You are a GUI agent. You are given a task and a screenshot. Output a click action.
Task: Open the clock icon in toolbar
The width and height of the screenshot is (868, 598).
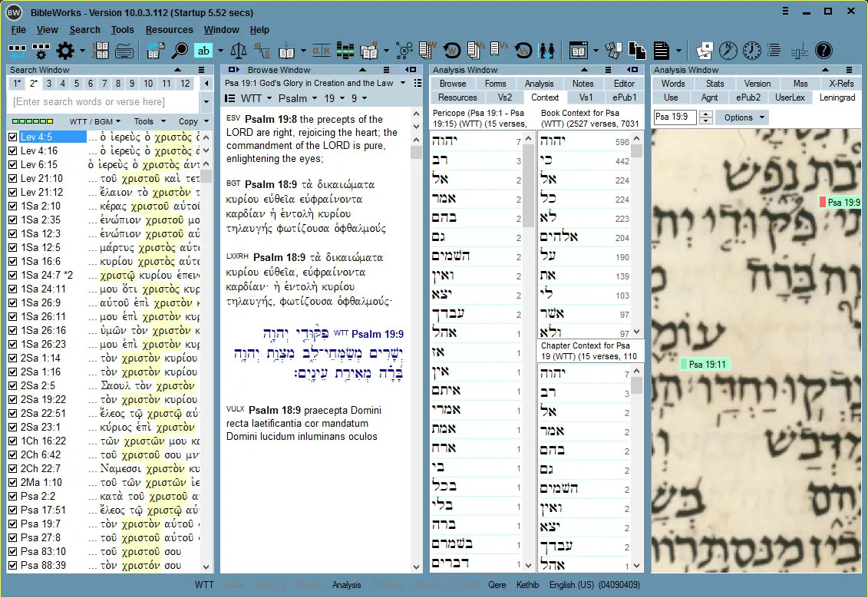click(x=751, y=51)
